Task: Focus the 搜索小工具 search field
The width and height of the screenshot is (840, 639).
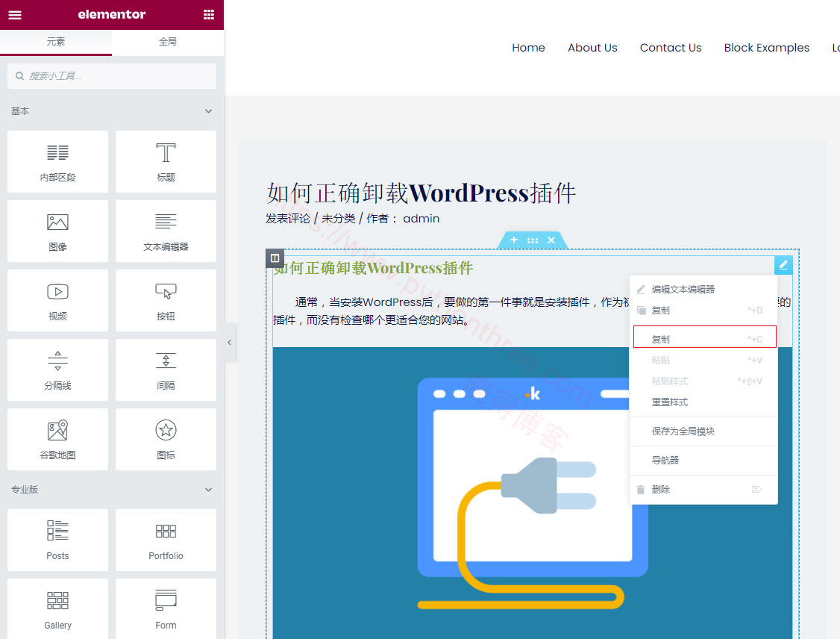Action: (112, 76)
